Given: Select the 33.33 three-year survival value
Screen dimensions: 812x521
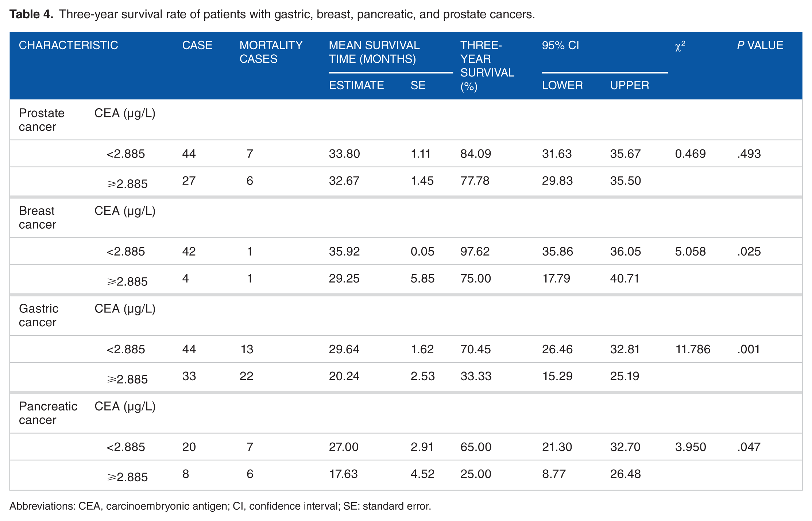Looking at the screenshot, I should point(476,376).
